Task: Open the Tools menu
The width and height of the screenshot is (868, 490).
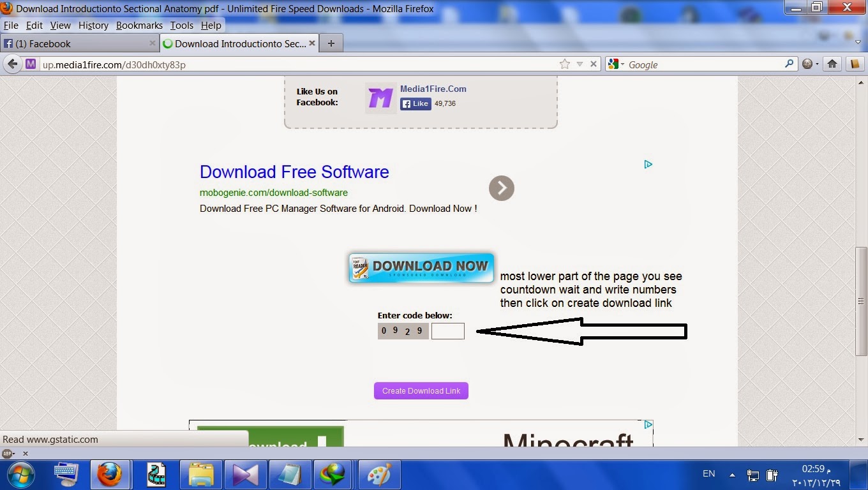Action: [182, 26]
